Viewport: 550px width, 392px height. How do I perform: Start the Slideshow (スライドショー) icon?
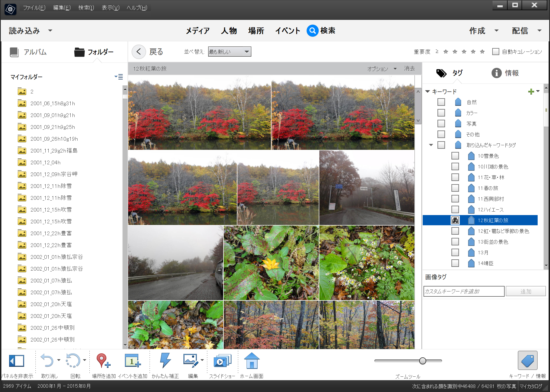click(222, 360)
